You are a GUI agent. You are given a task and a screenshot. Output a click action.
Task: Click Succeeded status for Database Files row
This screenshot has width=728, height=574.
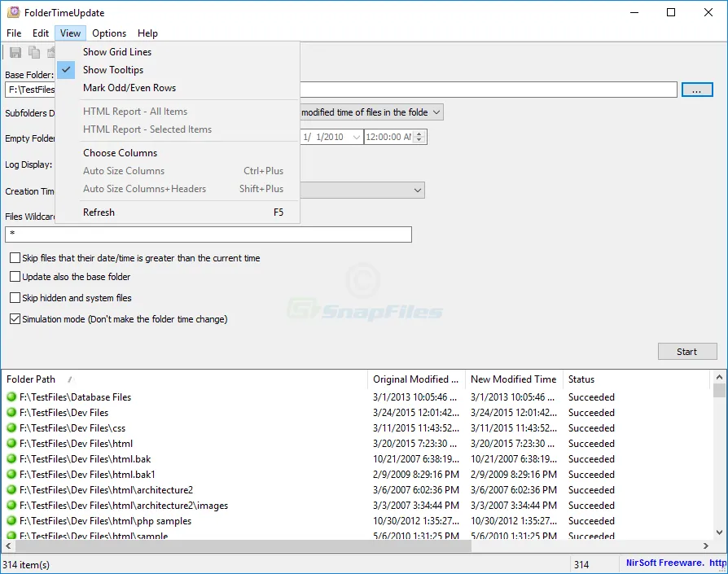591,397
